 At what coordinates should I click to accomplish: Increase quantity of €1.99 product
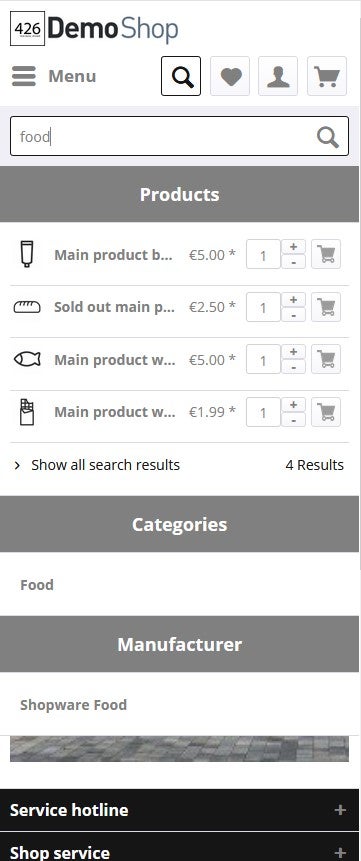point(293,405)
